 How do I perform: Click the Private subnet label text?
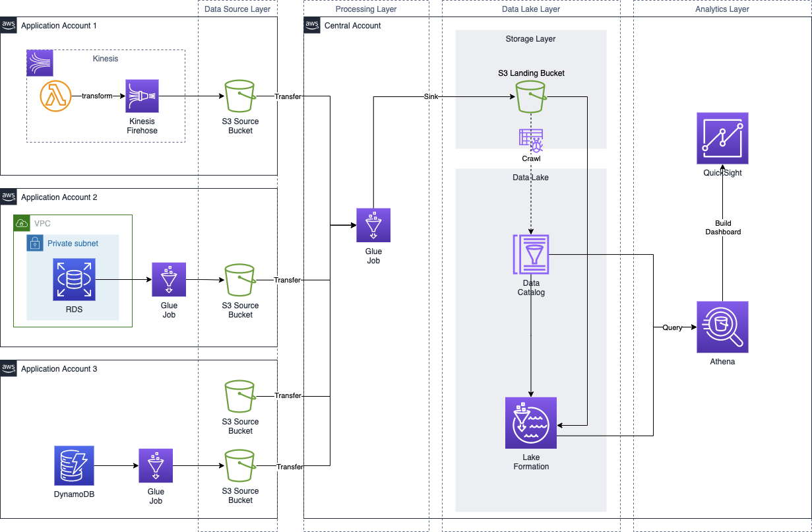[73, 244]
